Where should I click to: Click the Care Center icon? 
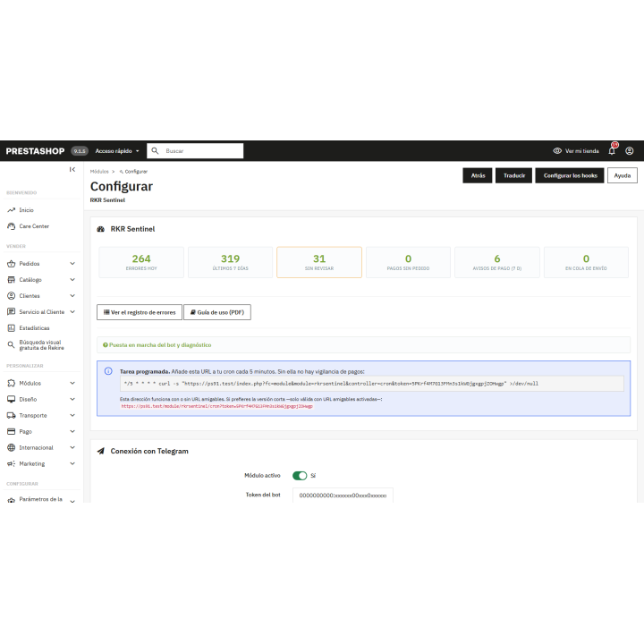pos(11,226)
